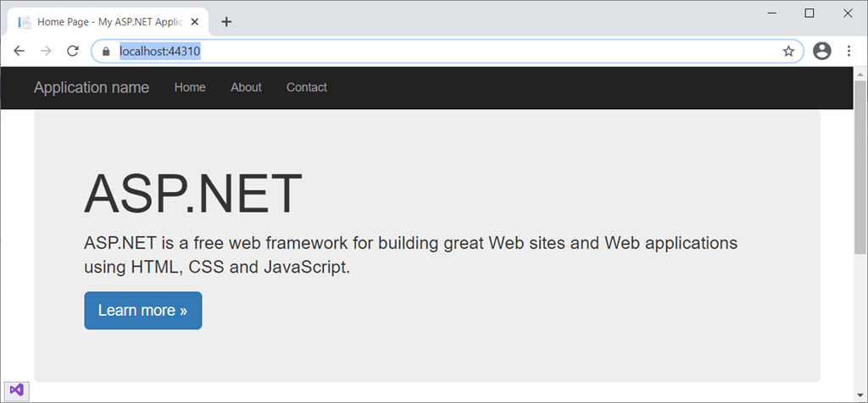Maximize the browser window
868x403 pixels.
(810, 13)
